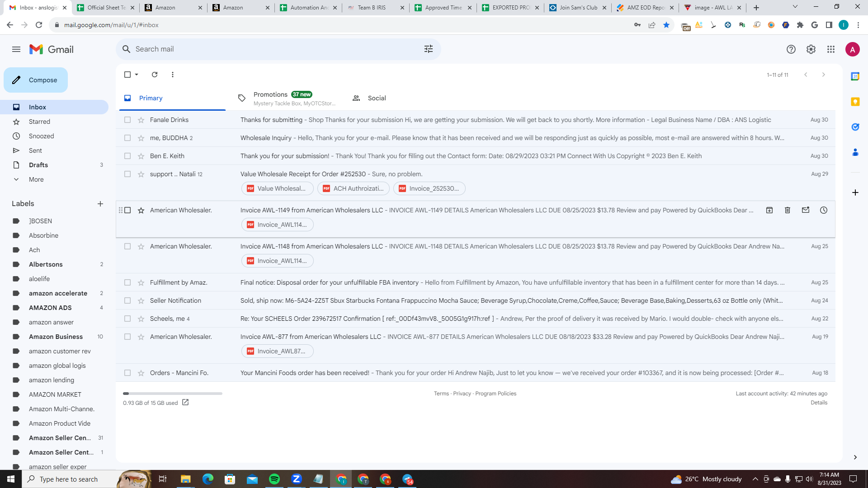The width and height of the screenshot is (868, 488).
Task: Tick the Ben E. Keith email checkbox
Action: point(127,156)
